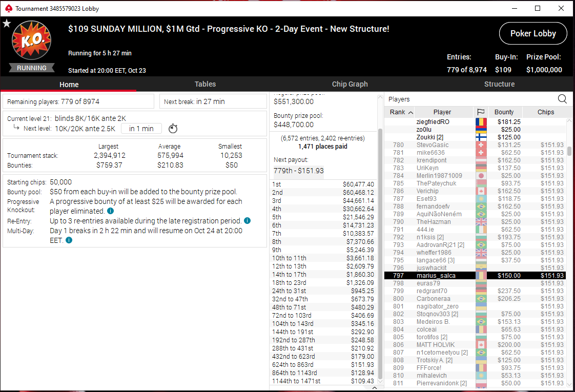Switch to the Home tab
Screen dimensions: 575x392
click(x=69, y=85)
